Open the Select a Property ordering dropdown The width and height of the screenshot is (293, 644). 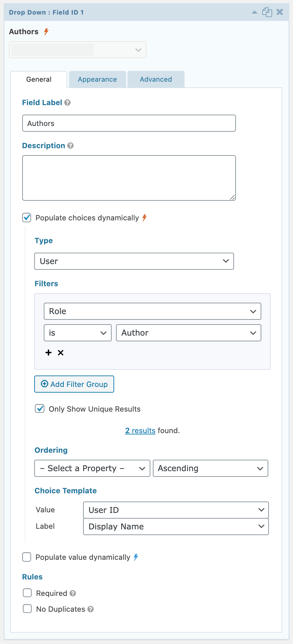[x=92, y=468]
